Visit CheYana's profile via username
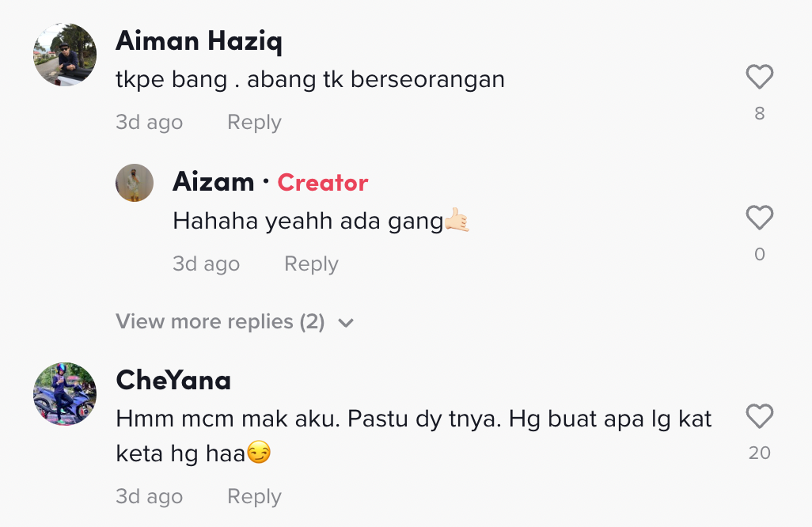The width and height of the screenshot is (812, 527). (173, 380)
